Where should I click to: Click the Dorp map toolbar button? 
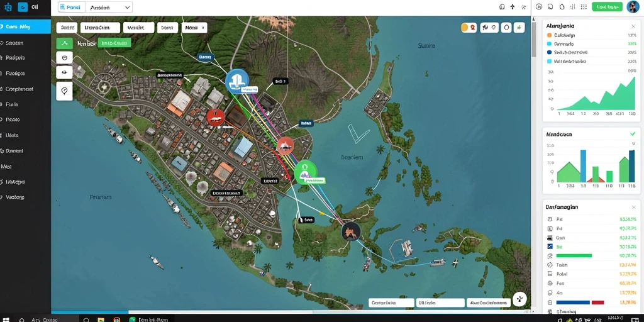(x=167, y=28)
